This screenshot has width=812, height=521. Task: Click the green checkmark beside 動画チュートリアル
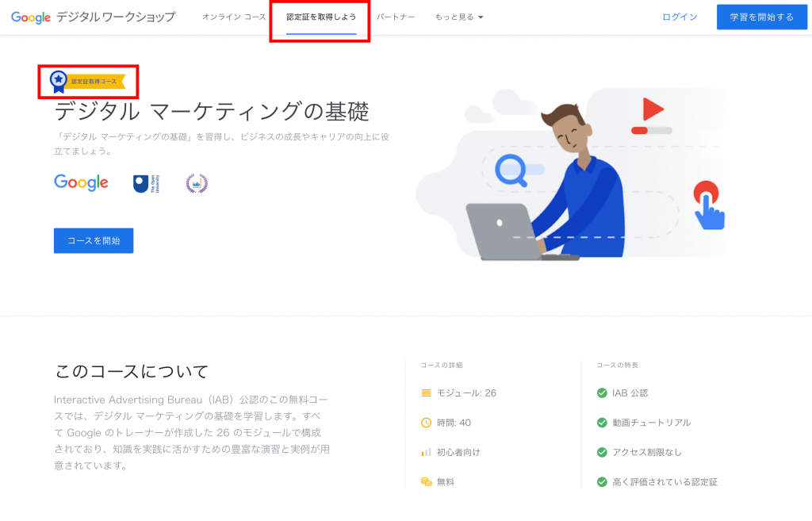coord(602,423)
